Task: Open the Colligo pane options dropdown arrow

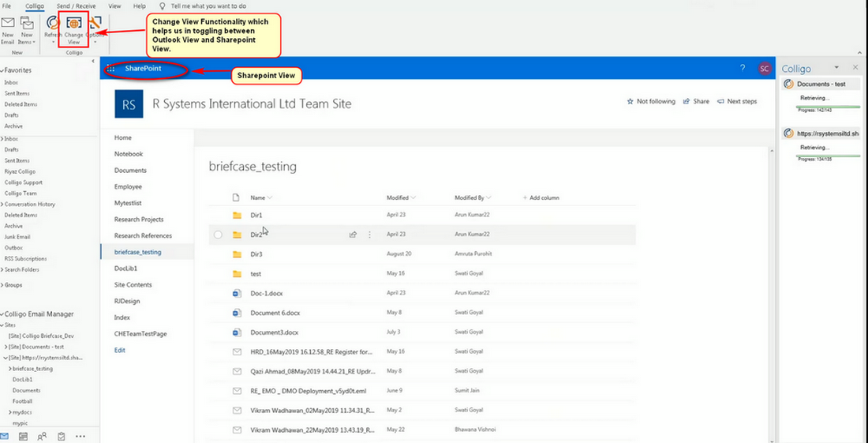Action: coord(838,67)
